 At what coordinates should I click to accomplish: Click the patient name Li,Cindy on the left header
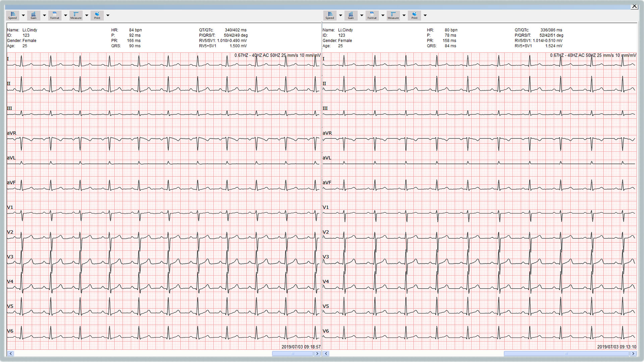click(x=30, y=30)
